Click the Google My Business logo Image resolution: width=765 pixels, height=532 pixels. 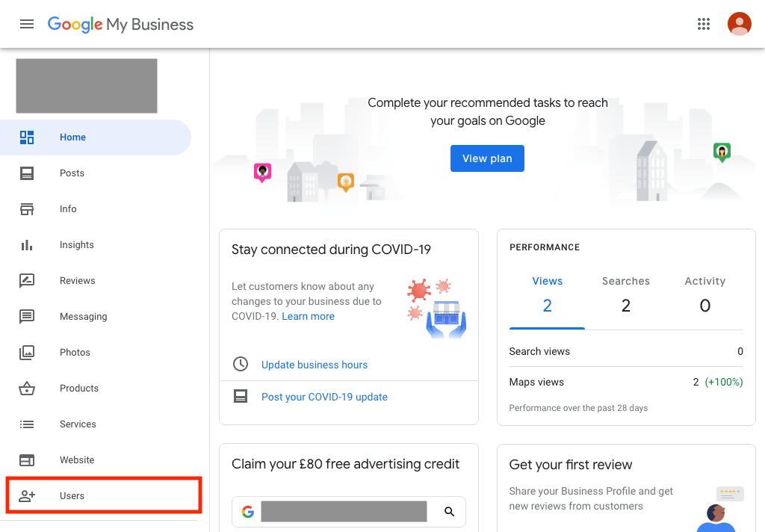[x=120, y=24]
